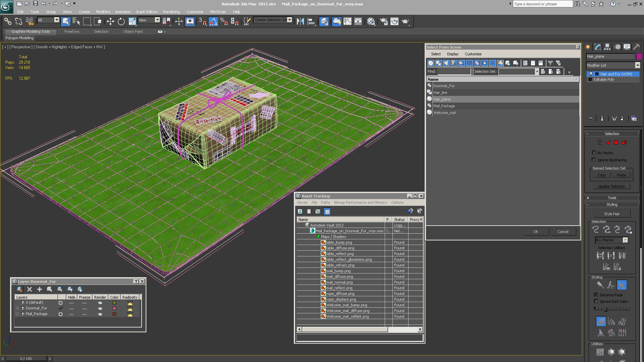Image resolution: width=644 pixels, height=362 pixels.
Task: Click the Select Object arrow tool
Action: tap(66, 21)
